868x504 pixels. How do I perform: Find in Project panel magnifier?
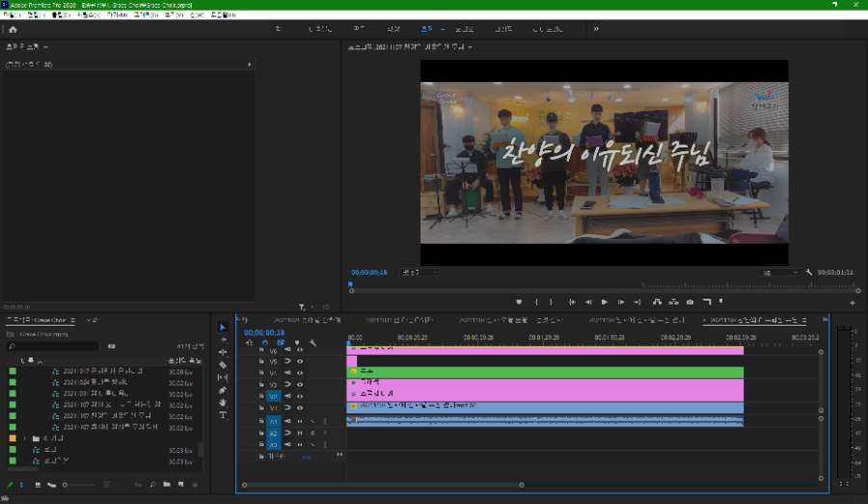click(x=152, y=485)
